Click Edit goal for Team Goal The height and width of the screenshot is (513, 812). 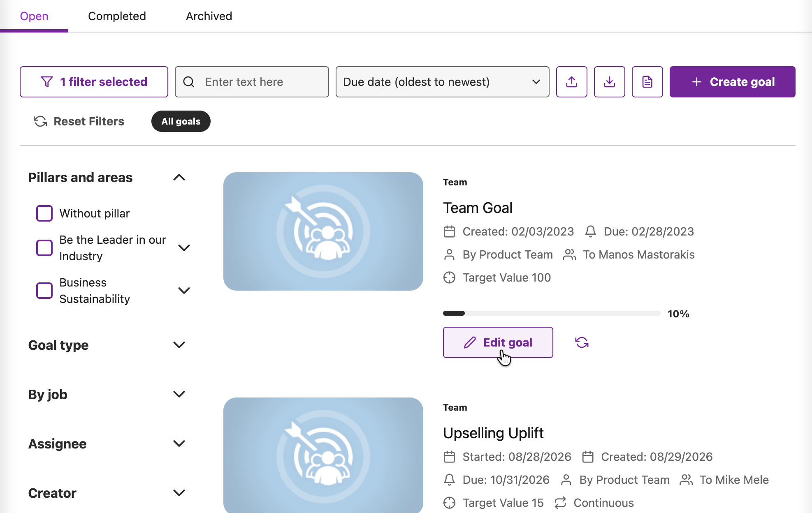(x=498, y=342)
